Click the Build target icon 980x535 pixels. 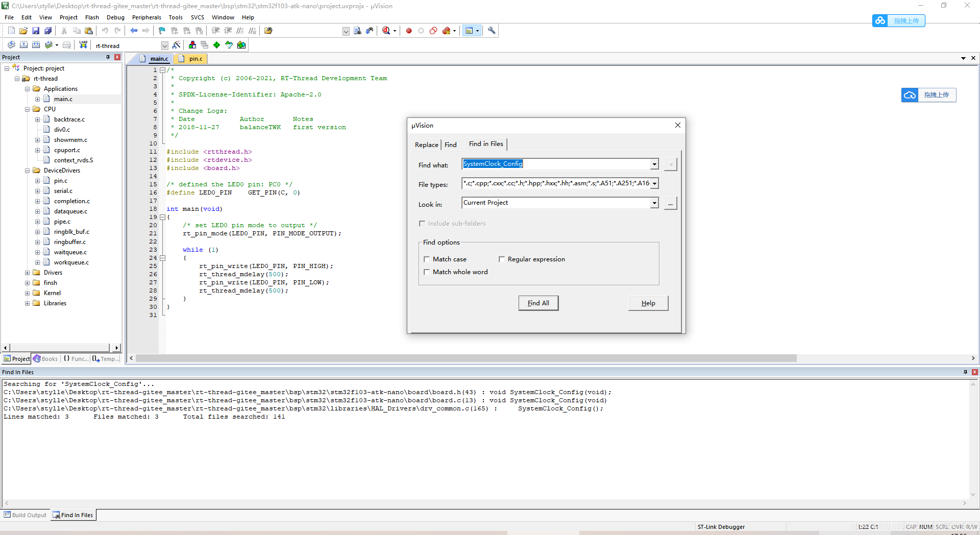(x=23, y=45)
